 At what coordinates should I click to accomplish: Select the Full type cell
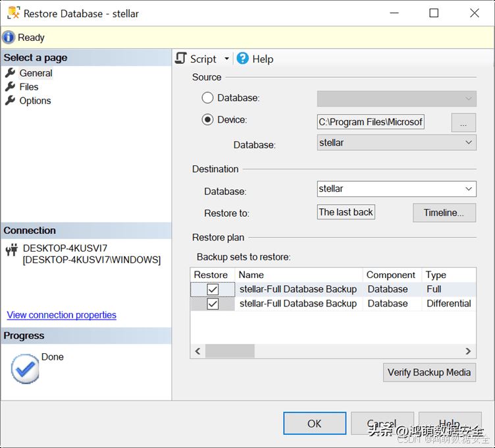point(449,289)
